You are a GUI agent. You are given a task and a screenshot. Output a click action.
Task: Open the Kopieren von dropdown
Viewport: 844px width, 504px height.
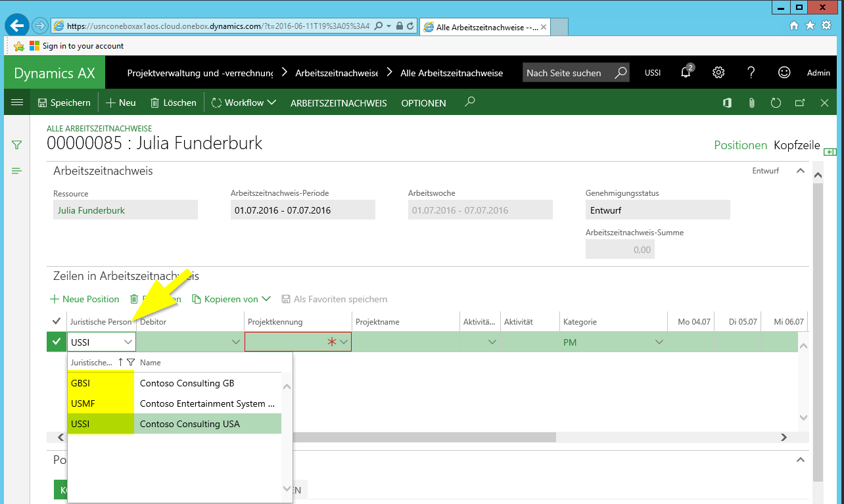point(231,299)
